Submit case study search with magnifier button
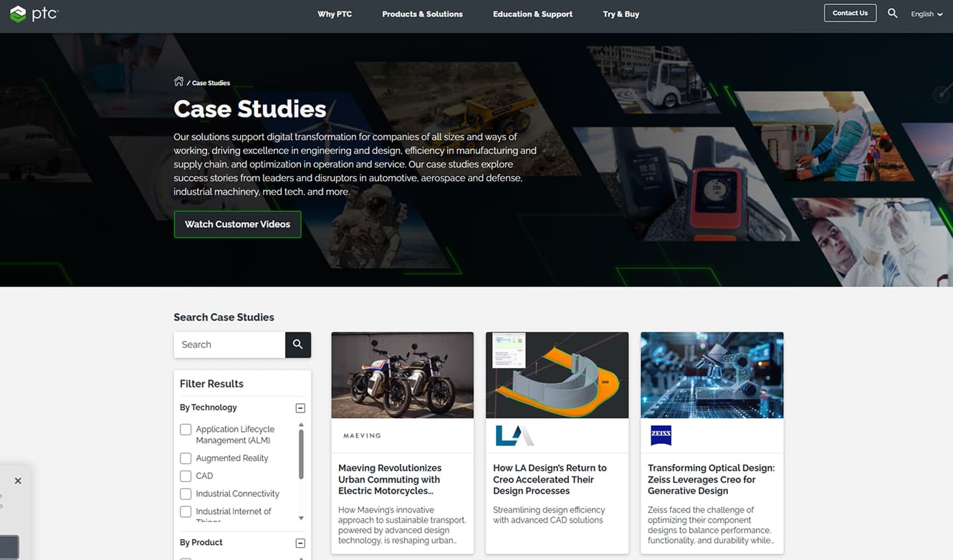This screenshot has width=953, height=560. pyautogui.click(x=297, y=344)
